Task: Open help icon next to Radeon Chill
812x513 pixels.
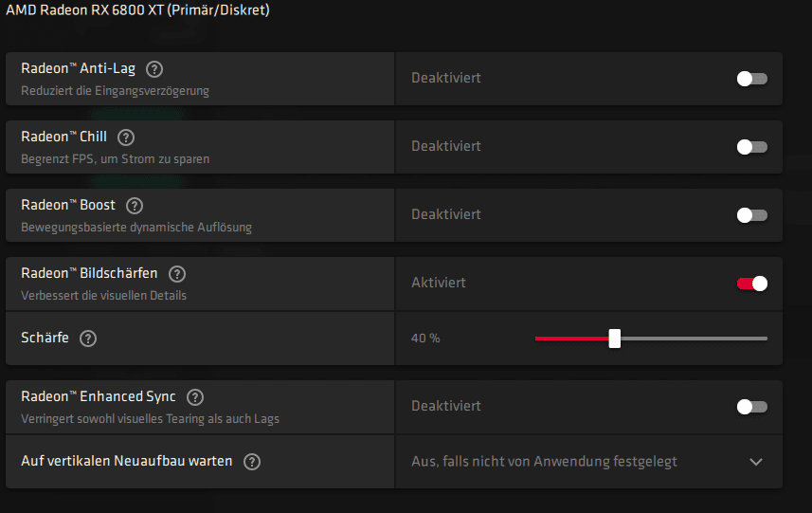Action: pos(126,137)
